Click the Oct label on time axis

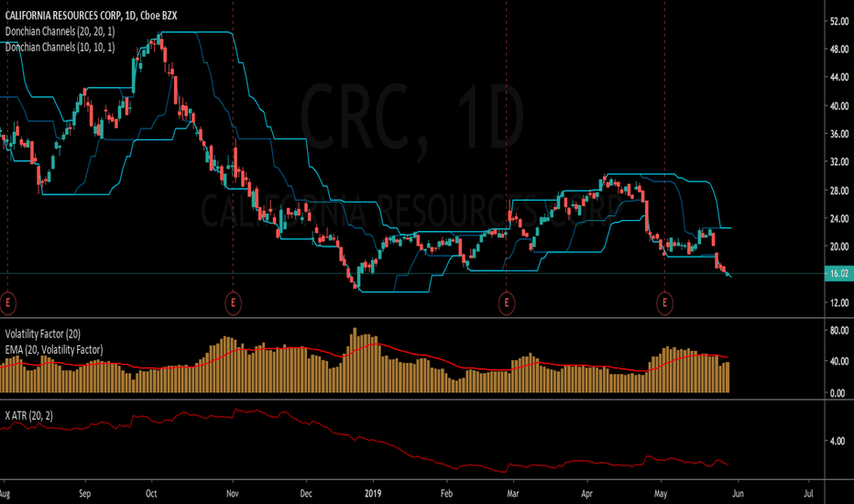(x=151, y=494)
